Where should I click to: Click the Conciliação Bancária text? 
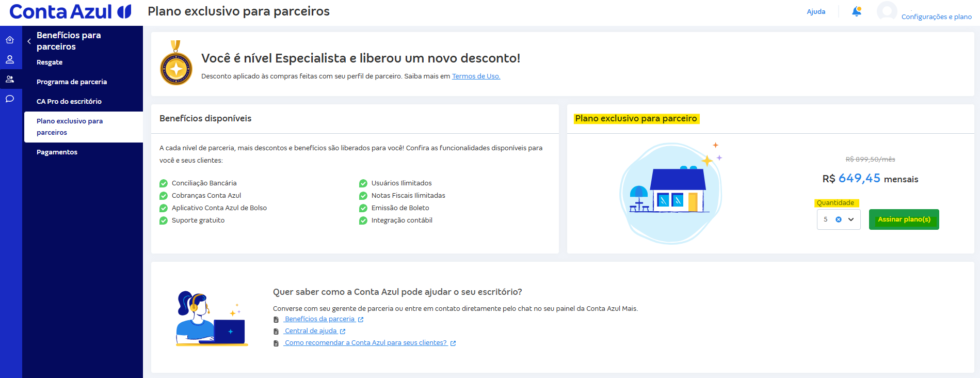(x=204, y=183)
